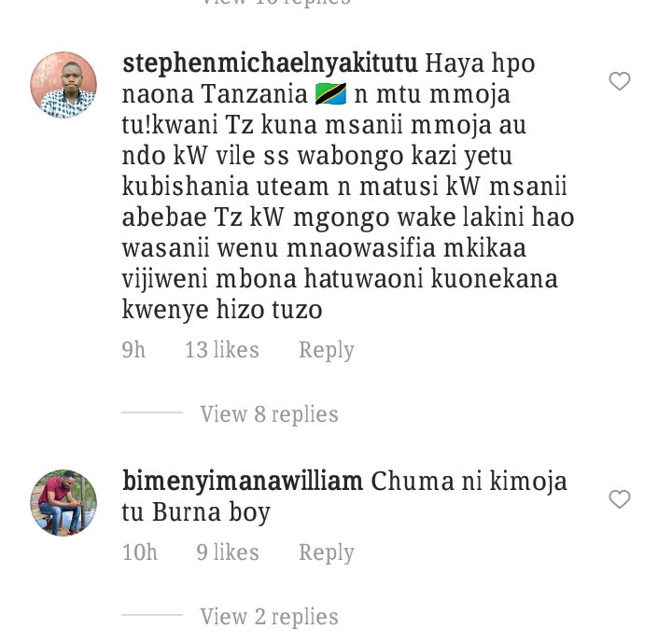Expand View 2 replies
Viewport: 672px width, 643px height.
tap(269, 617)
